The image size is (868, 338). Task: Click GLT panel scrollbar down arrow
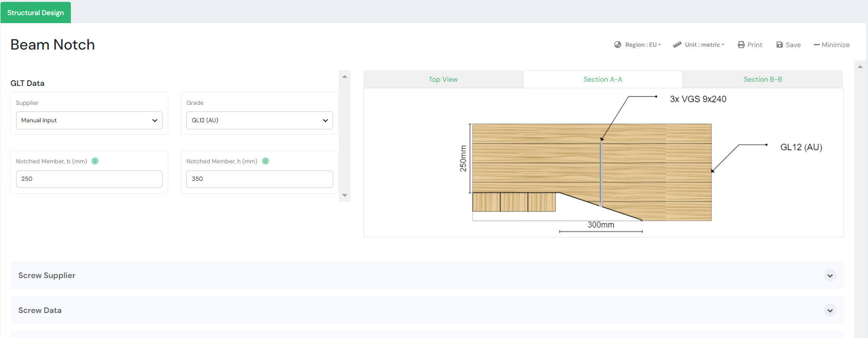tap(344, 195)
